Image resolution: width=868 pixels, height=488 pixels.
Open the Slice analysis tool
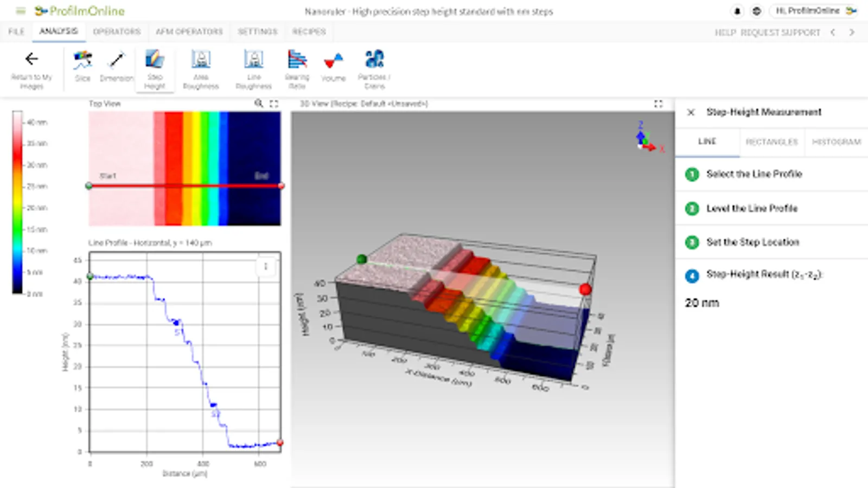click(82, 66)
